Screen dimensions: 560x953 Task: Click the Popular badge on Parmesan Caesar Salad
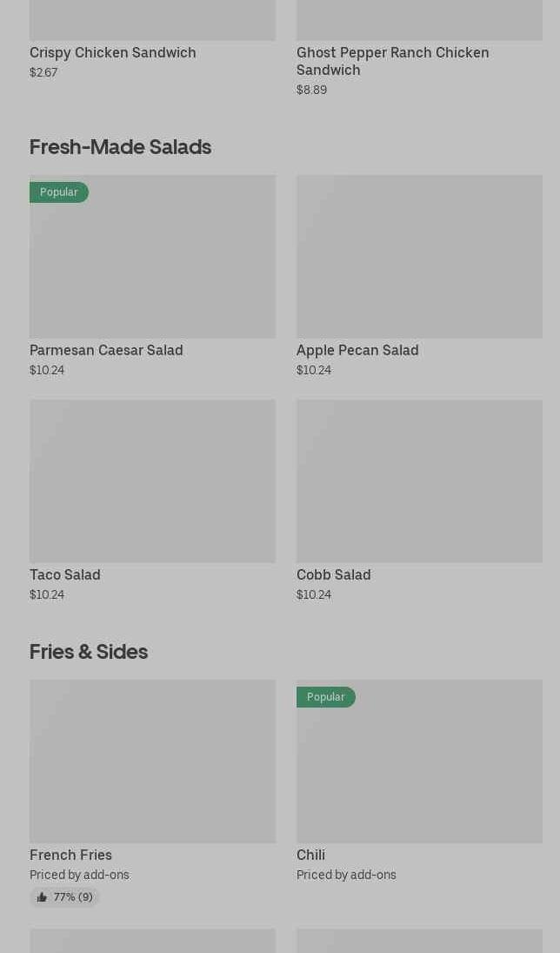pyautogui.click(x=58, y=192)
